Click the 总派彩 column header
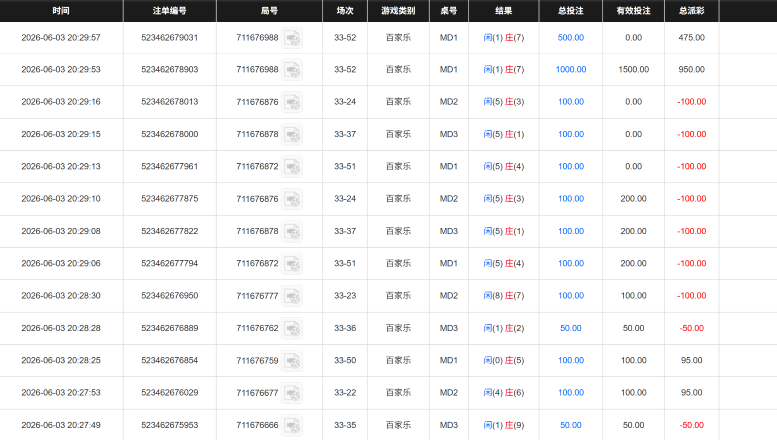 [x=691, y=11]
